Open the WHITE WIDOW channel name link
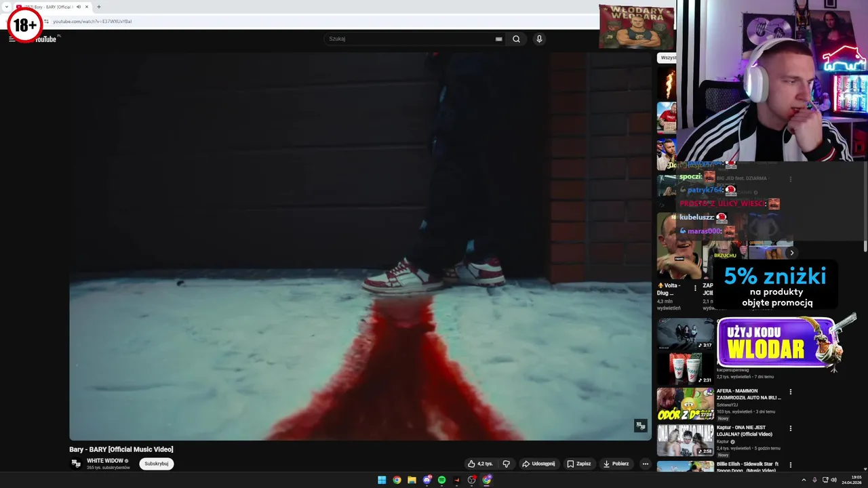This screenshot has width=868, height=488. click(105, 461)
